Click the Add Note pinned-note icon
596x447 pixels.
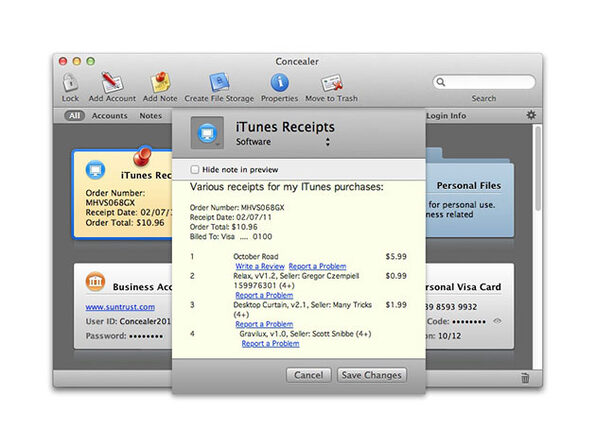point(160,82)
